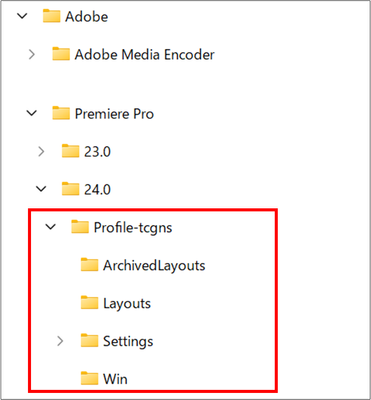Expand the Settings folder arrow

(60, 341)
